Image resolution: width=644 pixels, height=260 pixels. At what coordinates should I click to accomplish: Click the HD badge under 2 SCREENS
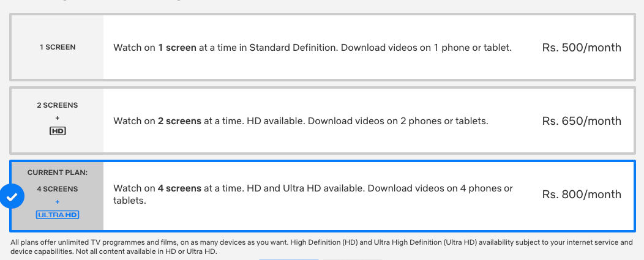(x=58, y=131)
